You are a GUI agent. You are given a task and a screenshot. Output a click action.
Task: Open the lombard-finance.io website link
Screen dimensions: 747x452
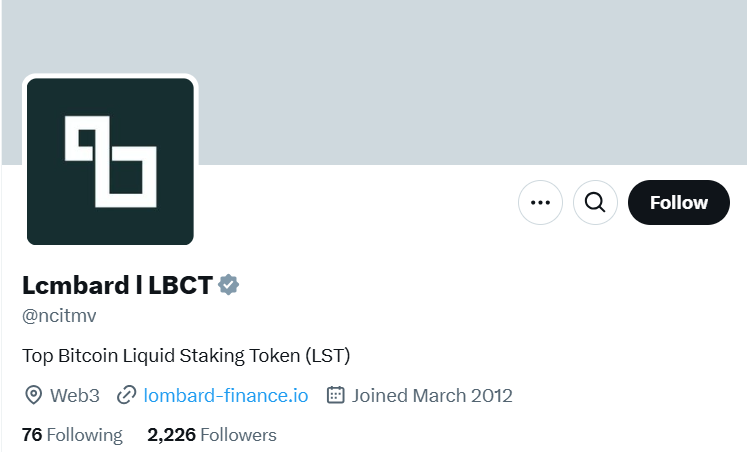226,395
